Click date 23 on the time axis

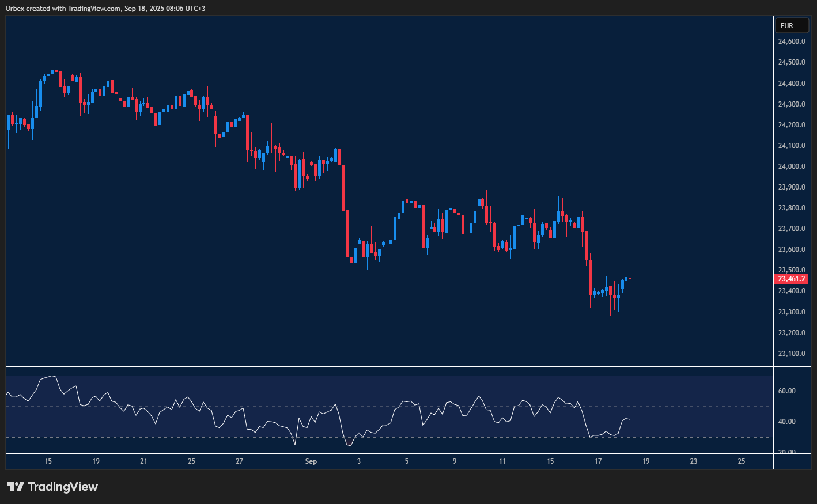tap(694, 461)
